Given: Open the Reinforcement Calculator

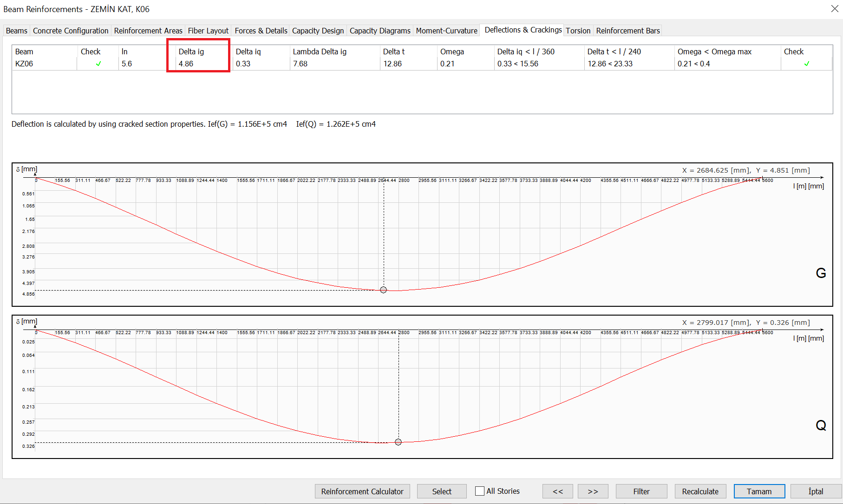Looking at the screenshot, I should pos(362,491).
